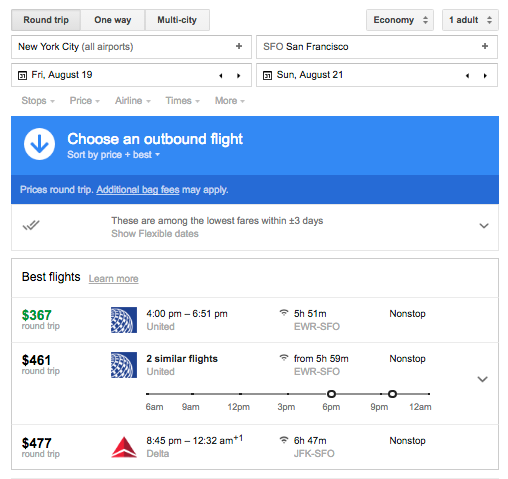Open the 1 adult passengers dropdown
The width and height of the screenshot is (508, 479).
(470, 20)
